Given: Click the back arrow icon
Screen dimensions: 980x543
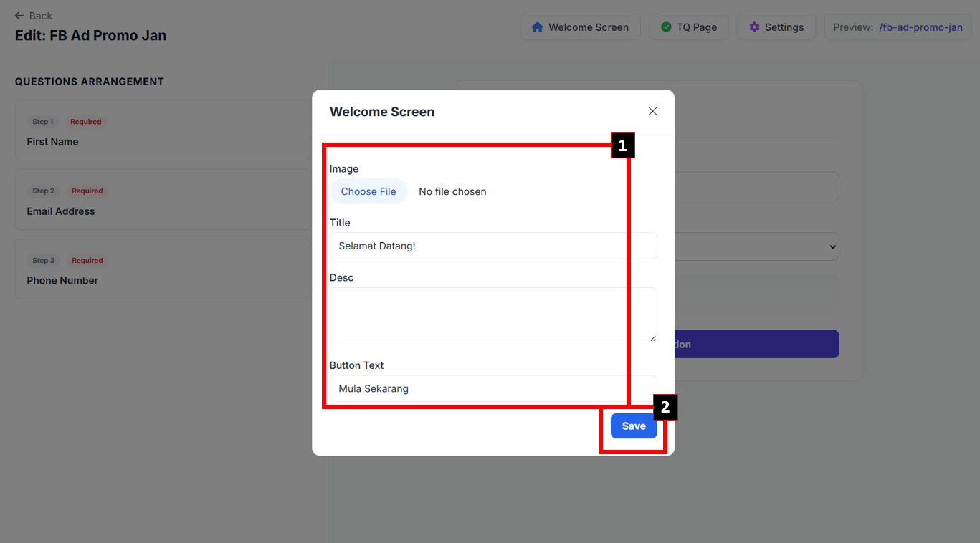Looking at the screenshot, I should pyautogui.click(x=19, y=16).
